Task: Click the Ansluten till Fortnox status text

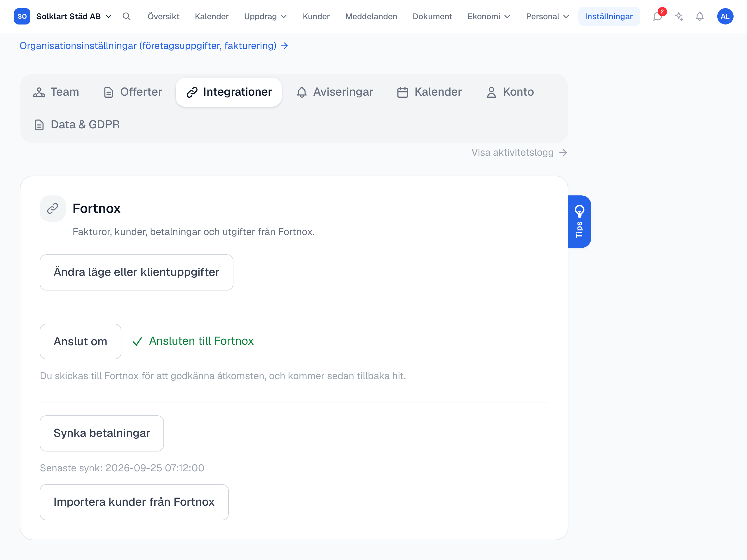Action: 201,341
